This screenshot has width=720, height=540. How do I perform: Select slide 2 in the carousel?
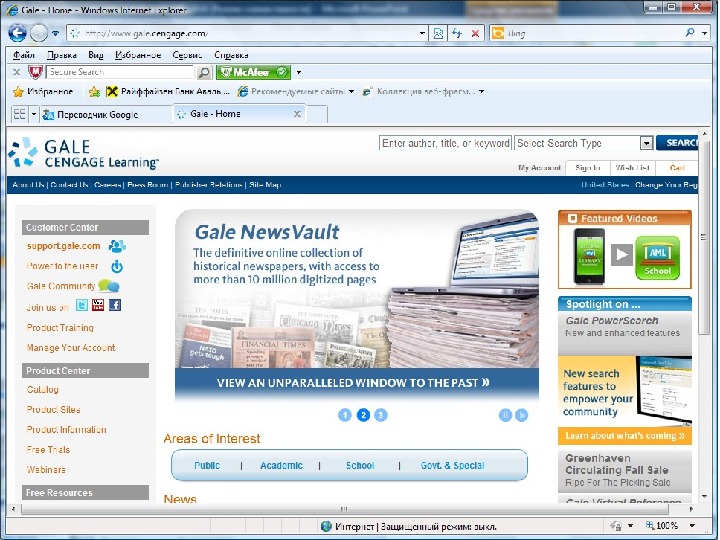click(x=363, y=415)
